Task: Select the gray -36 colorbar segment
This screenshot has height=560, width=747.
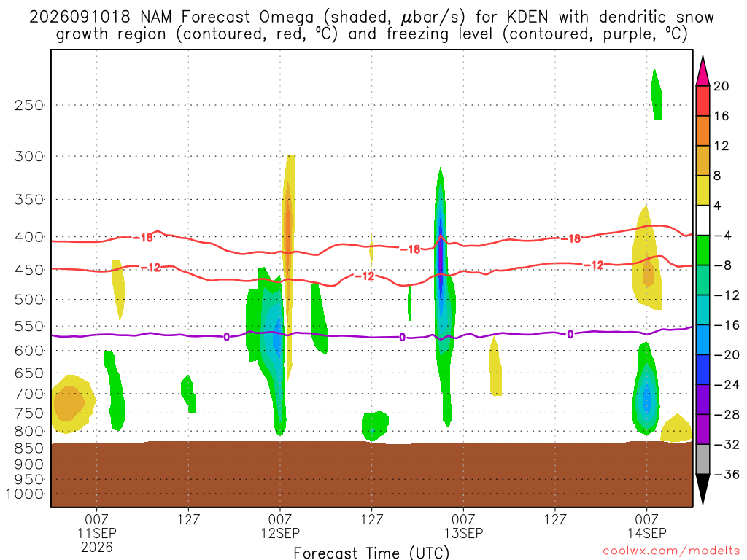Action: click(x=703, y=459)
